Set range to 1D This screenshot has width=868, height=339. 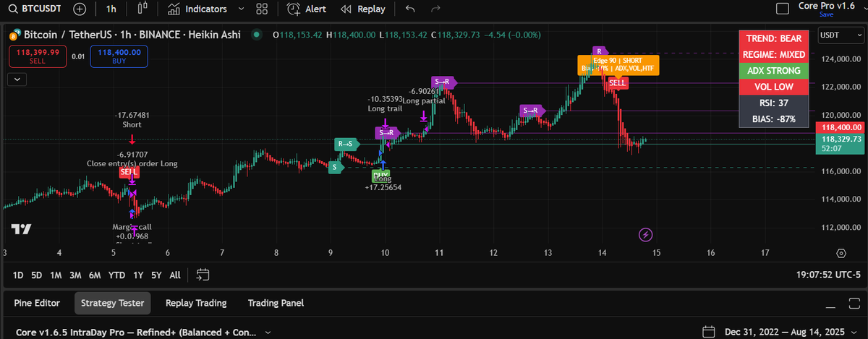click(19, 275)
